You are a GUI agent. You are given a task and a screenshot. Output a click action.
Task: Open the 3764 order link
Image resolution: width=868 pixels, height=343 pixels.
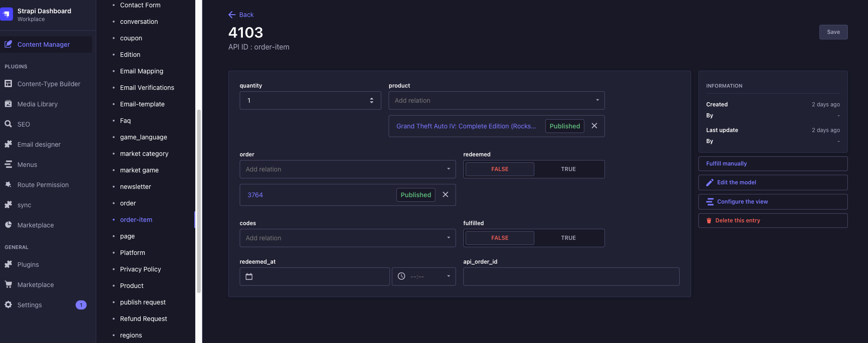(x=255, y=195)
